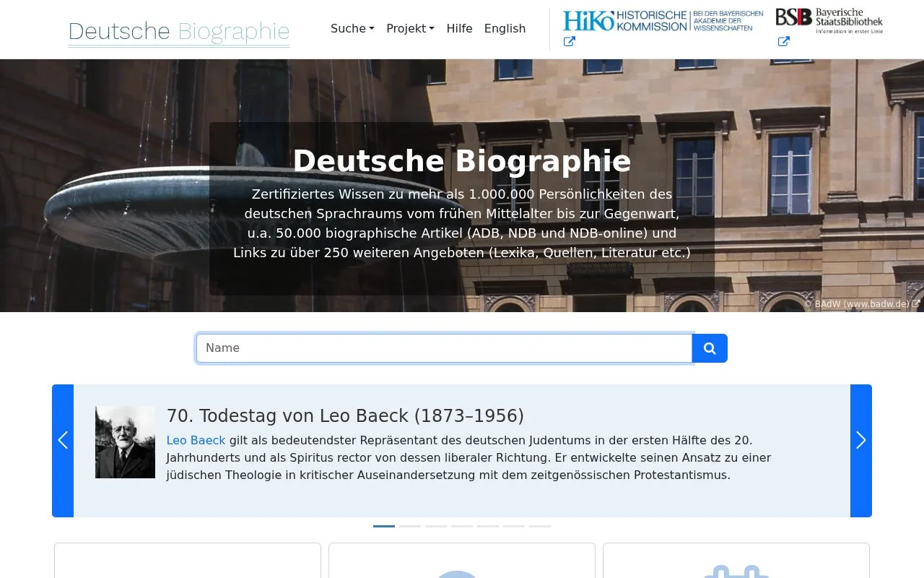924x578 pixels.
Task: Open the Deutsche Biographie home logo
Action: click(x=179, y=32)
